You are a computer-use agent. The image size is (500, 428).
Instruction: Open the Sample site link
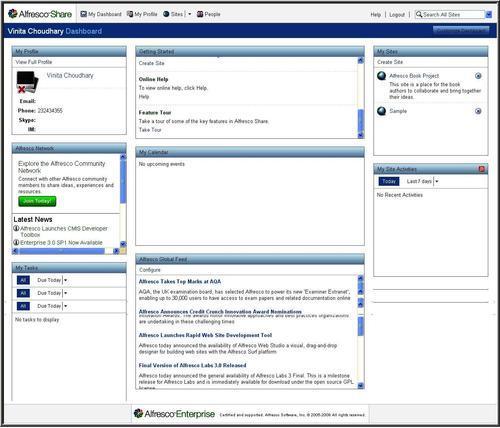pyautogui.click(x=398, y=111)
